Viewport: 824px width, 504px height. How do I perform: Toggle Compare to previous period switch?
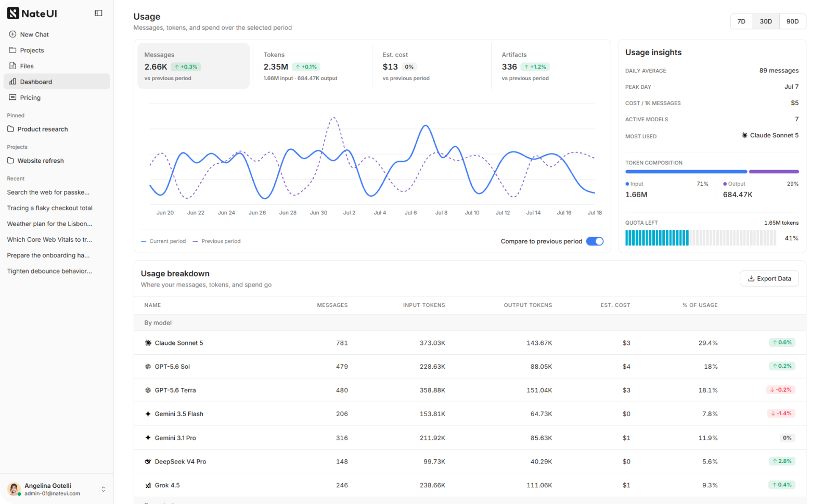click(x=595, y=241)
